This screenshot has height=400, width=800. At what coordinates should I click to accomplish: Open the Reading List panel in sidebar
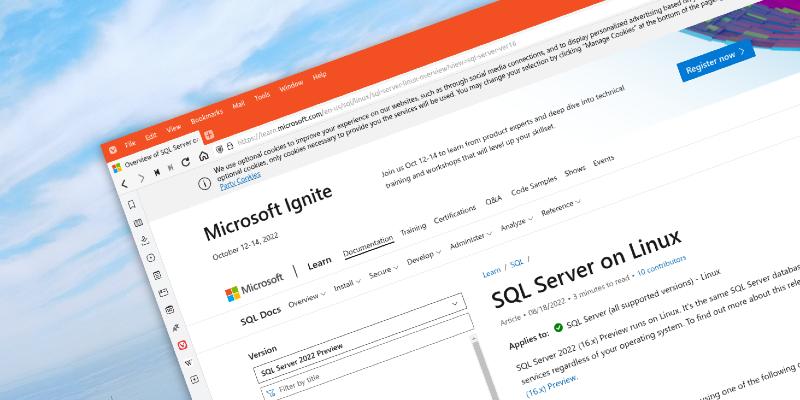click(x=138, y=223)
